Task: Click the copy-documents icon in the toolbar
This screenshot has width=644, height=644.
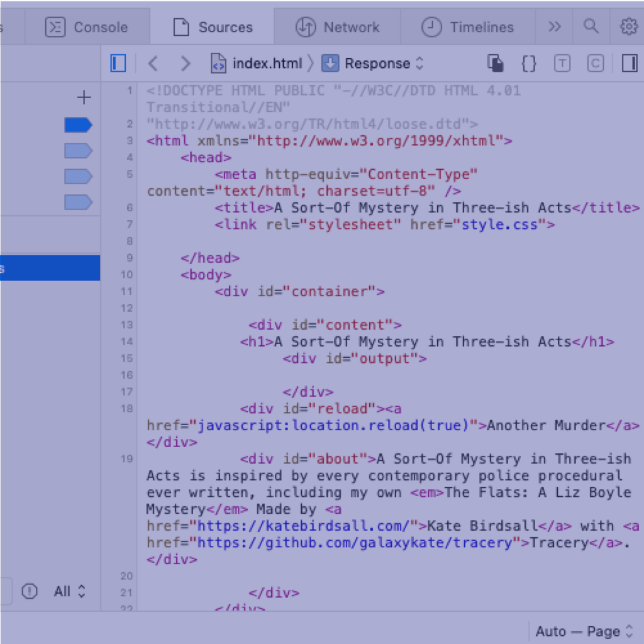Action: pyautogui.click(x=496, y=64)
